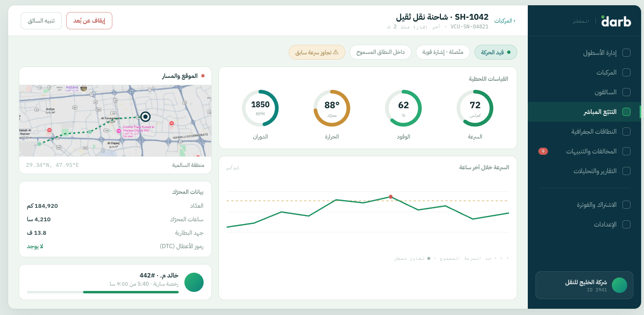Click battery voltage value 13.8 ف

(x=36, y=233)
